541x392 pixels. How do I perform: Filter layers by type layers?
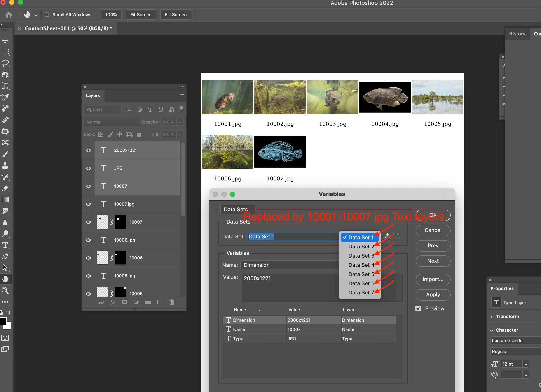click(x=150, y=110)
